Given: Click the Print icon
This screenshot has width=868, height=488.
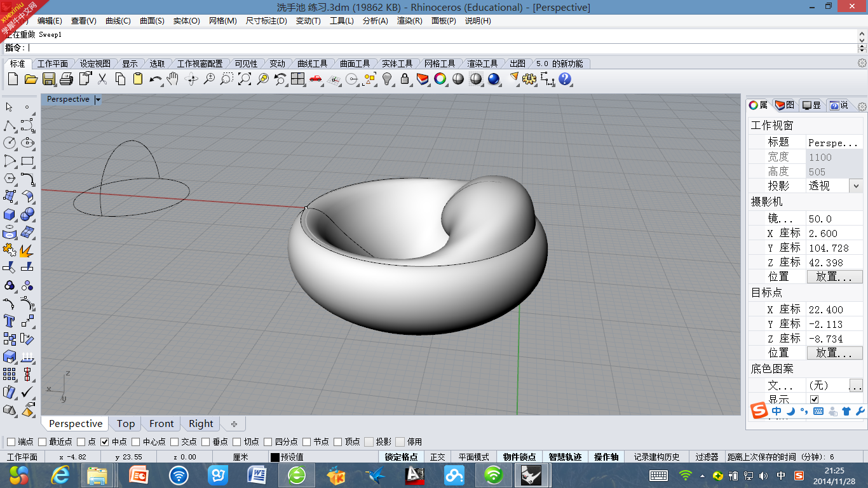Looking at the screenshot, I should (x=66, y=79).
